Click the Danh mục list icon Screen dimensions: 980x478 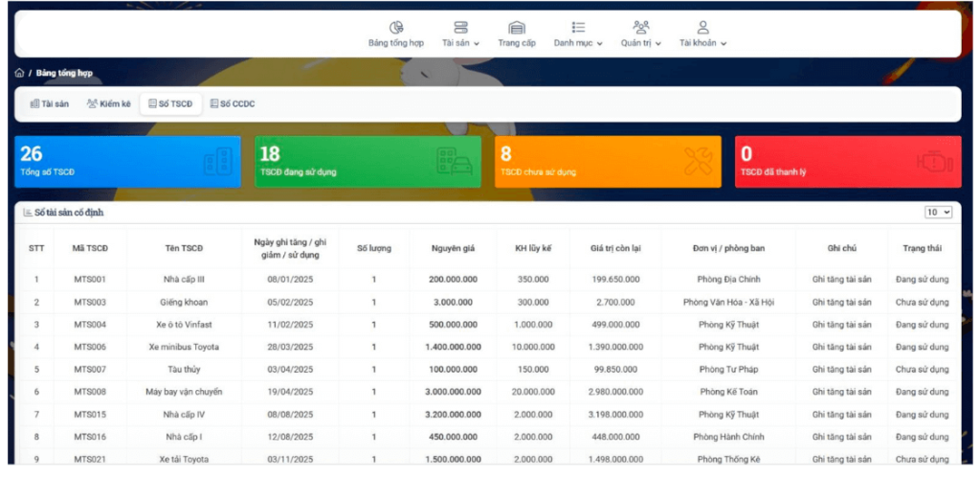(578, 27)
